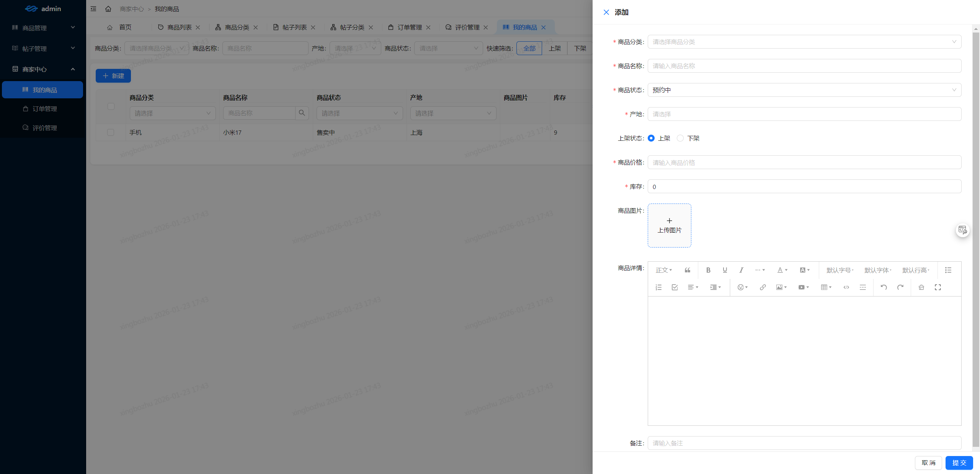Select the 下架 radio option
The height and width of the screenshot is (474, 980).
click(680, 138)
